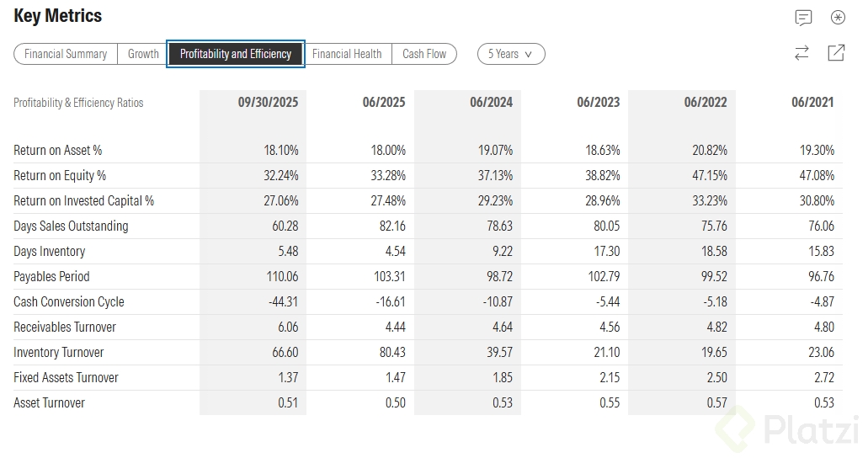Switch to the Financial Summary tab

click(x=66, y=54)
